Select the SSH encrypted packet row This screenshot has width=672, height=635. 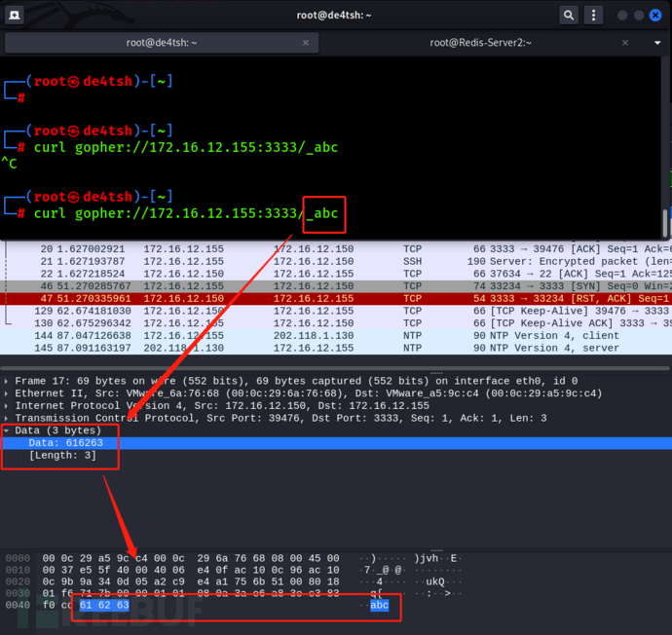(292, 261)
